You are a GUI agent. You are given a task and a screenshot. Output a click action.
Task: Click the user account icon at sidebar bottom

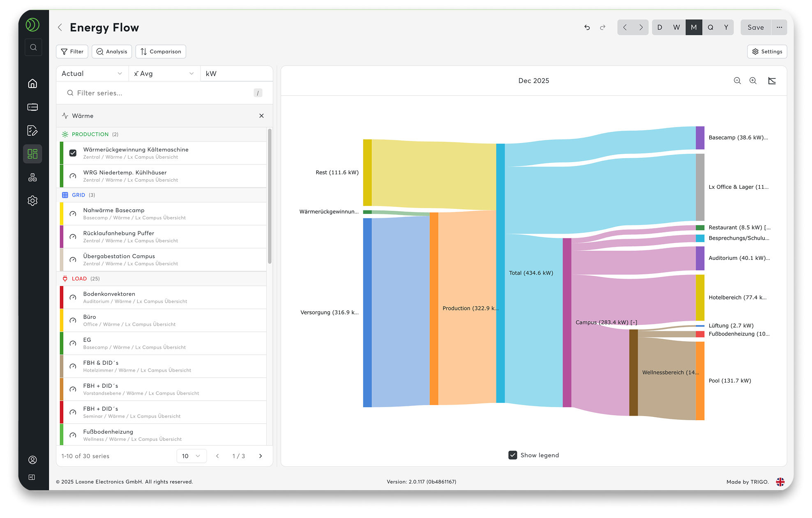[32, 460]
